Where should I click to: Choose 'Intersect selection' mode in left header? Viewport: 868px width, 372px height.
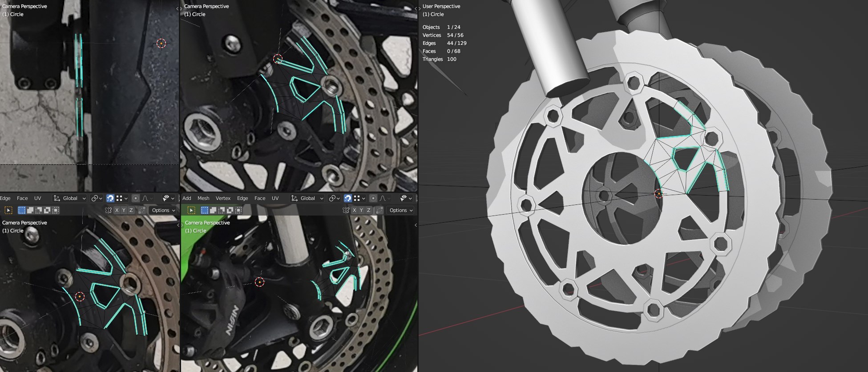(x=56, y=210)
